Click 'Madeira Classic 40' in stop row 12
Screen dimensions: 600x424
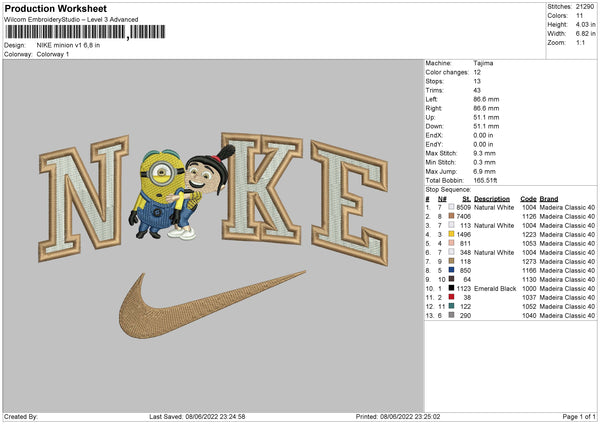pyautogui.click(x=567, y=307)
